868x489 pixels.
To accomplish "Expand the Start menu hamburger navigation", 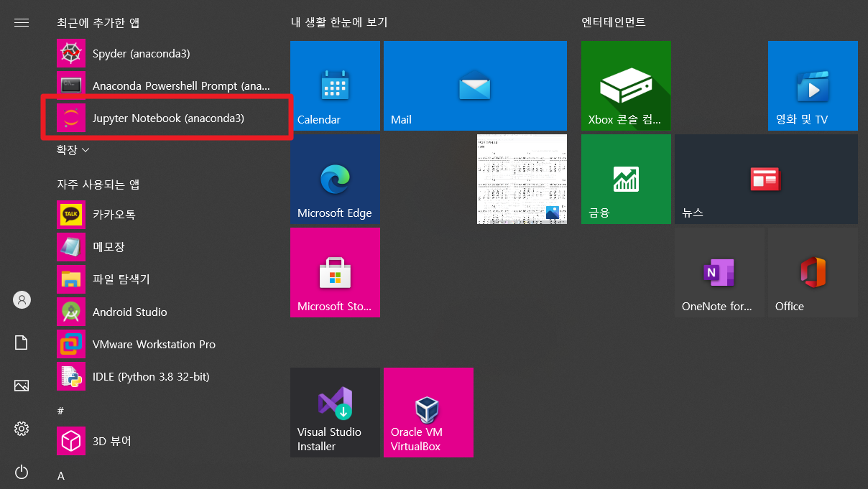I will [x=22, y=22].
